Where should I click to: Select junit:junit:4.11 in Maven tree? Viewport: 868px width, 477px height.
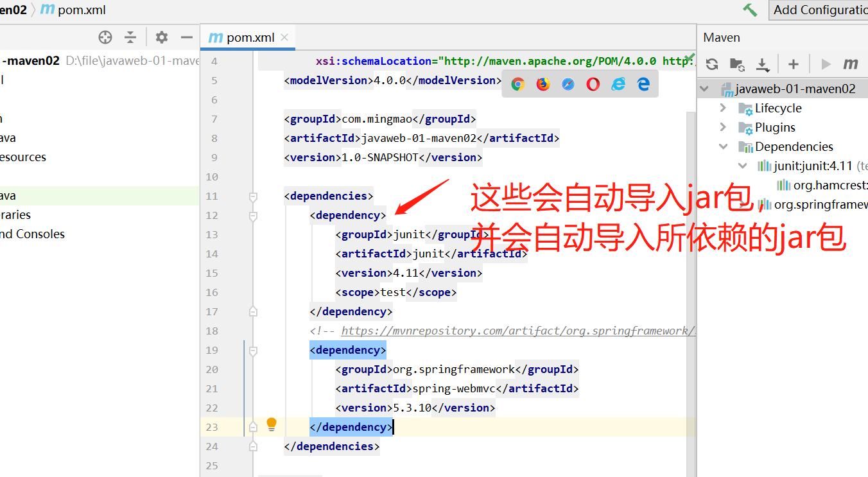click(813, 166)
